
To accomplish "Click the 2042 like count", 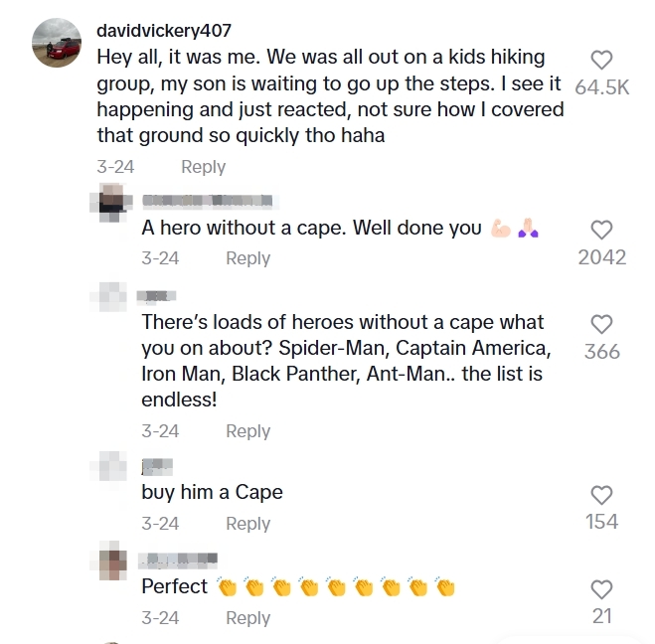I will coord(601,257).
